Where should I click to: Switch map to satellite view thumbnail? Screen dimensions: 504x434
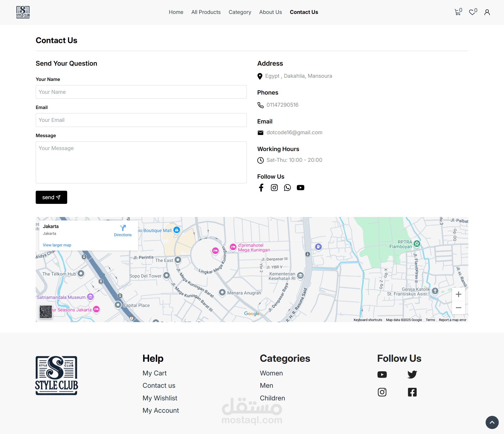point(46,312)
